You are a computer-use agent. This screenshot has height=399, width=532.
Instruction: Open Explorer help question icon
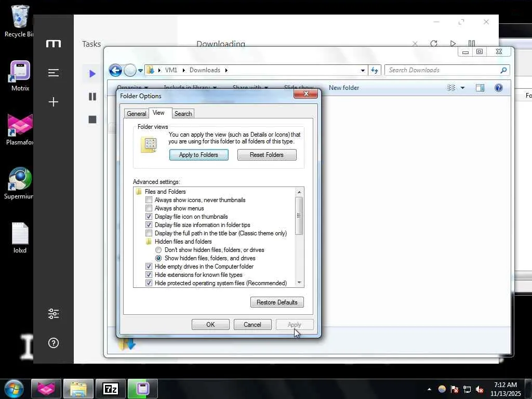[x=498, y=88]
